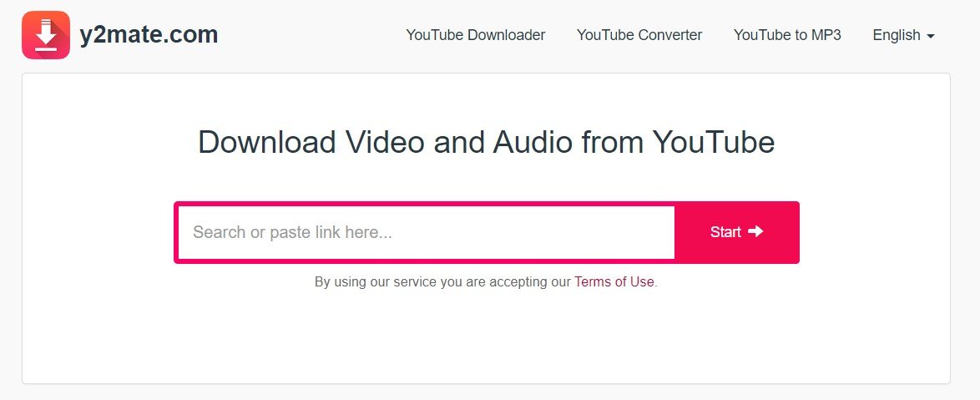Click the word YouTube in the main heading
Image resolution: width=980 pixels, height=400 pixels.
714,143
